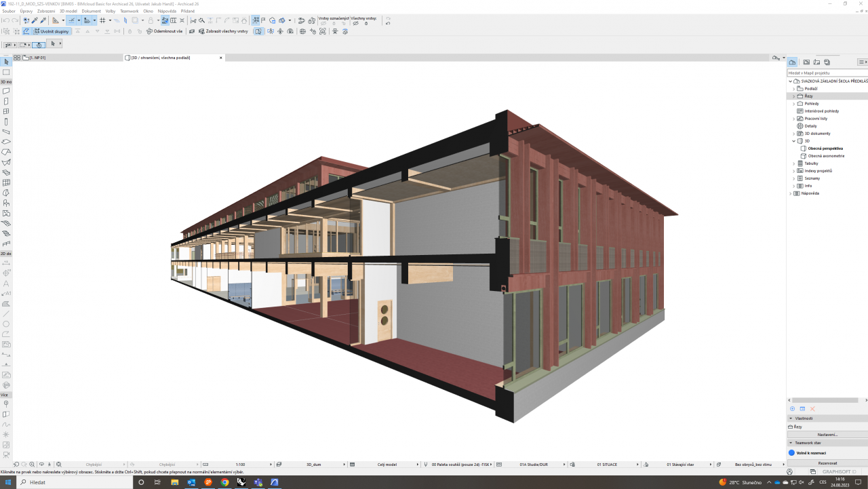Click the Hledat v Mapě projektu search field
The width and height of the screenshot is (868, 489).
tap(827, 73)
